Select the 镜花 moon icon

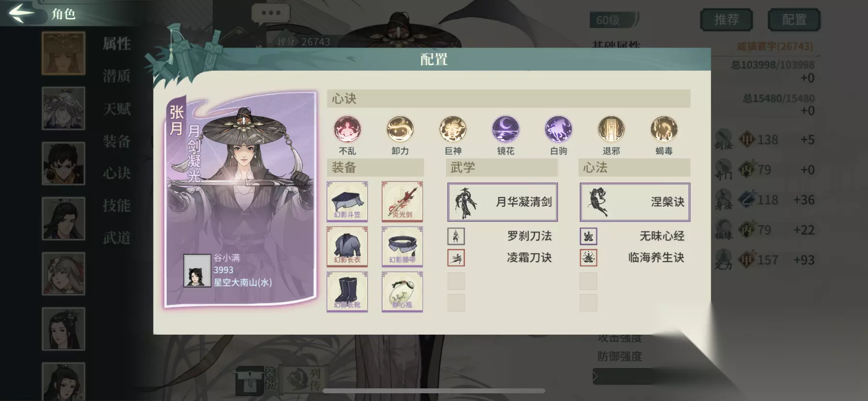506,129
